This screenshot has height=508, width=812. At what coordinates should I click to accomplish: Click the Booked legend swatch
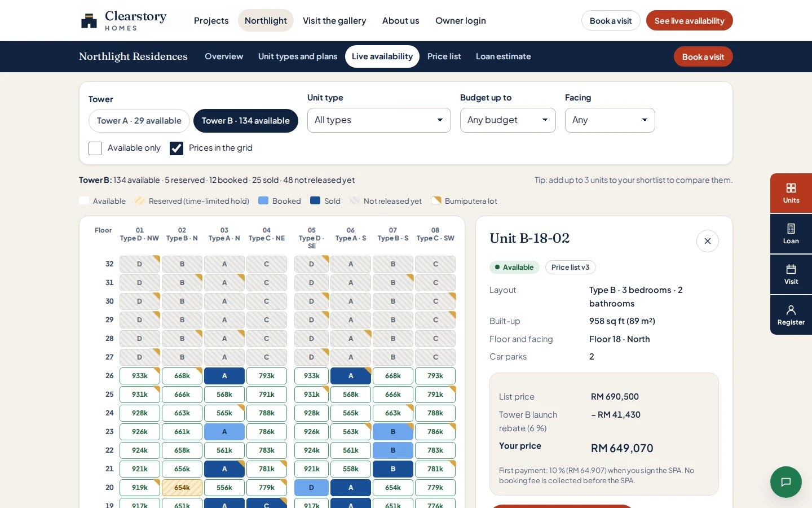[x=263, y=200]
